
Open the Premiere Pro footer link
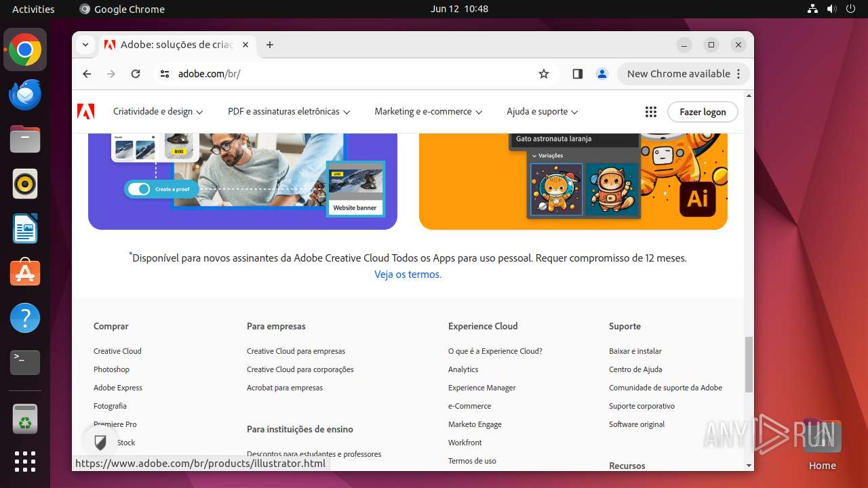pyautogui.click(x=115, y=424)
